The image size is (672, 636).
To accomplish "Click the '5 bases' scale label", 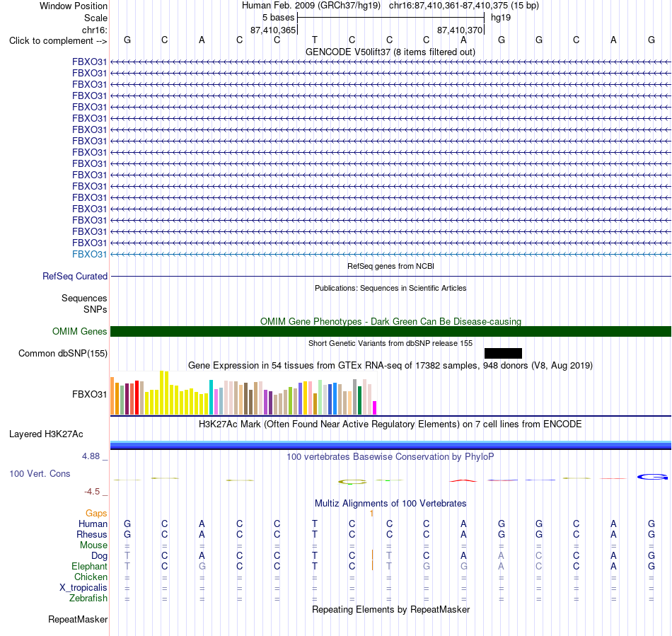I will point(279,18).
